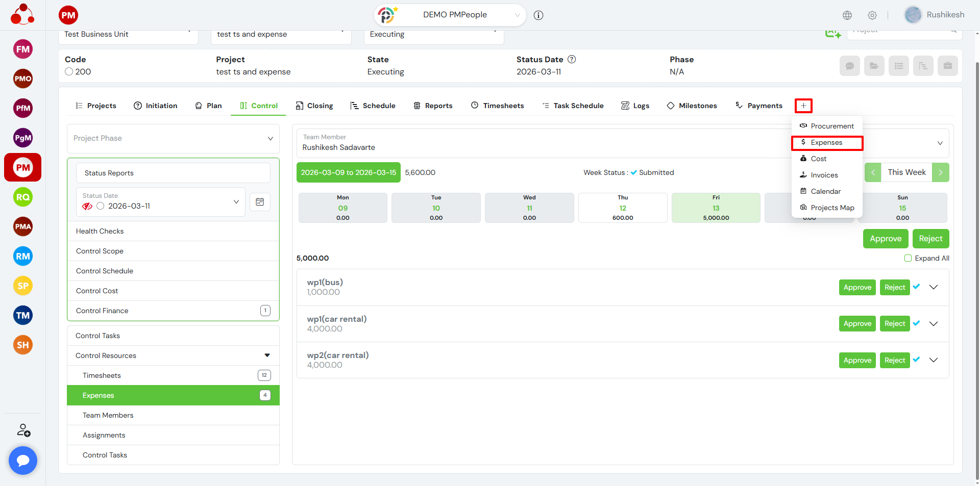Open the PMO module icon
Screen dimensions: 980x486
pos(23,79)
